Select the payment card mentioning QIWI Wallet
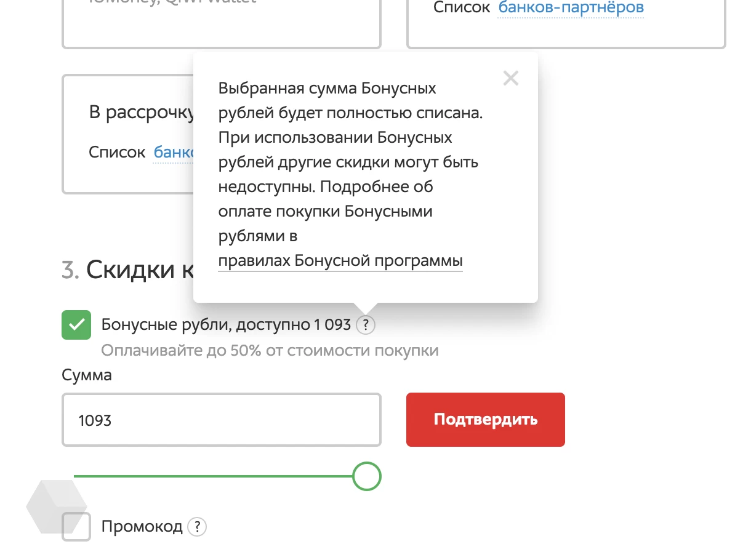This screenshot has width=751, height=560. (221, 22)
